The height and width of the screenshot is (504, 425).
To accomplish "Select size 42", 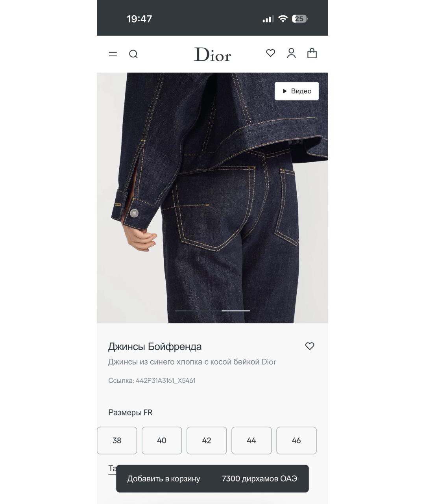I will click(207, 440).
